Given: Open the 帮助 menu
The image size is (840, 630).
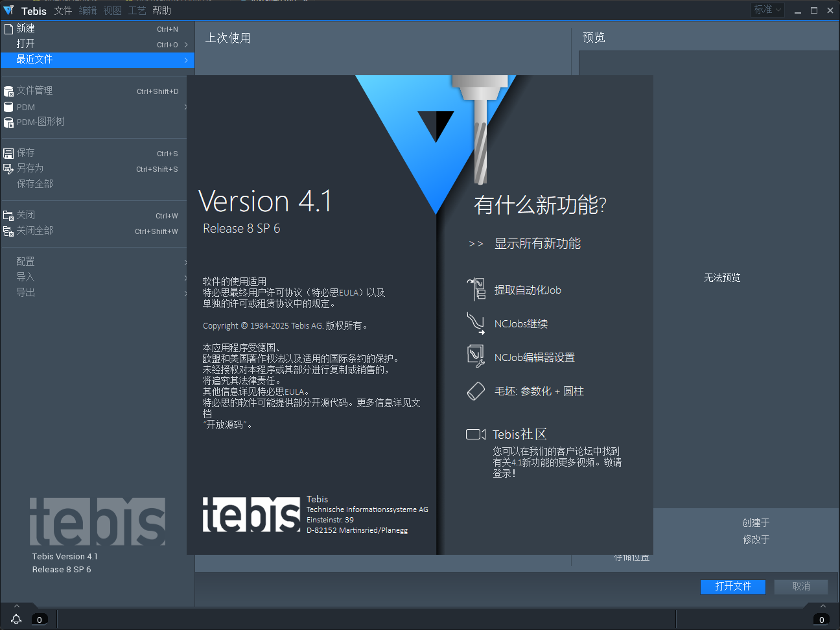Looking at the screenshot, I should (x=161, y=10).
